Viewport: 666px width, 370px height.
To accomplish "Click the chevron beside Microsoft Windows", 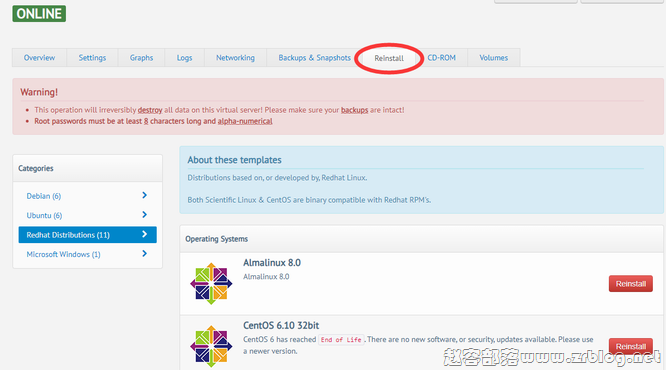I will [x=144, y=254].
